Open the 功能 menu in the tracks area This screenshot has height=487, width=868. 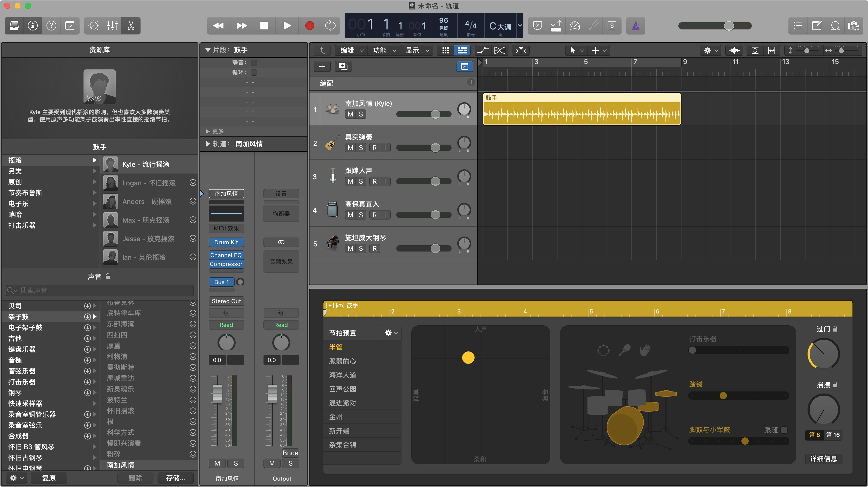click(x=384, y=50)
